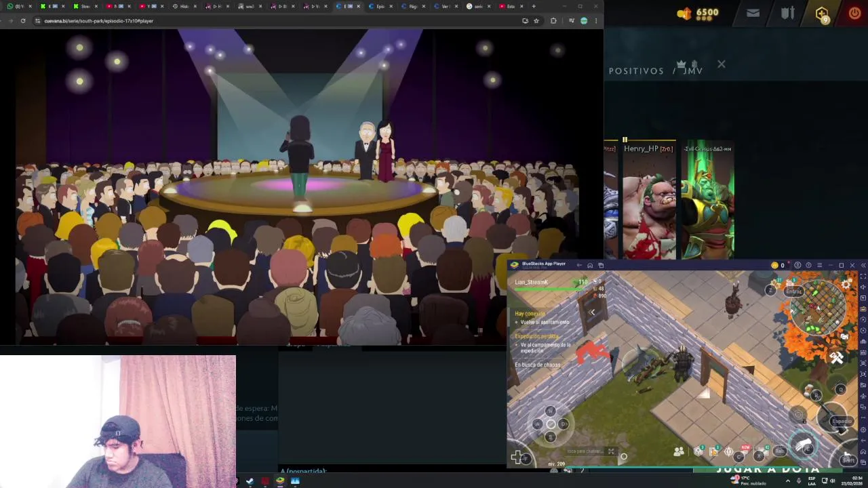The height and width of the screenshot is (488, 868).
Task: Click the 'Espacio' attack button
Action: (x=841, y=421)
